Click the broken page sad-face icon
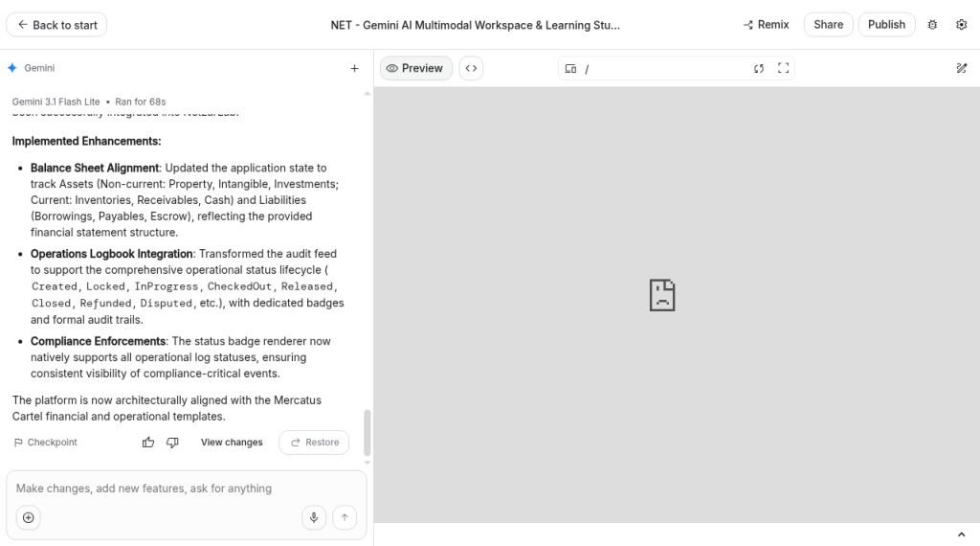980x546 pixels. [x=662, y=295]
